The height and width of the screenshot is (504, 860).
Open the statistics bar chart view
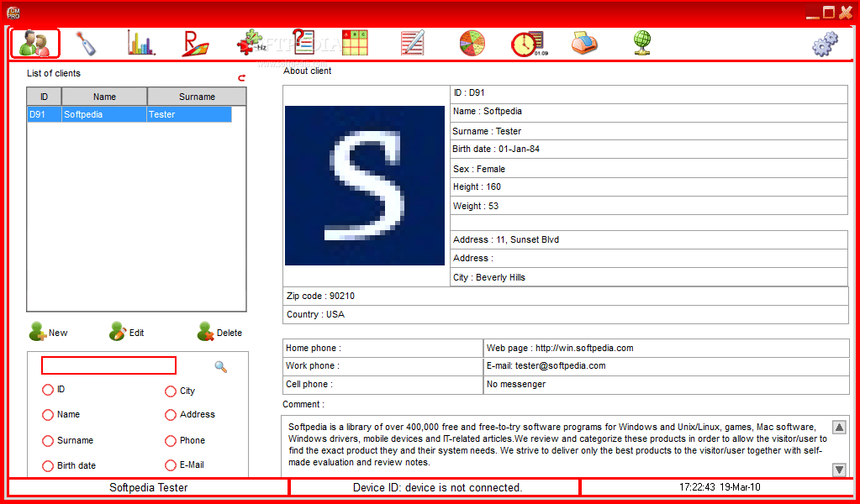140,42
